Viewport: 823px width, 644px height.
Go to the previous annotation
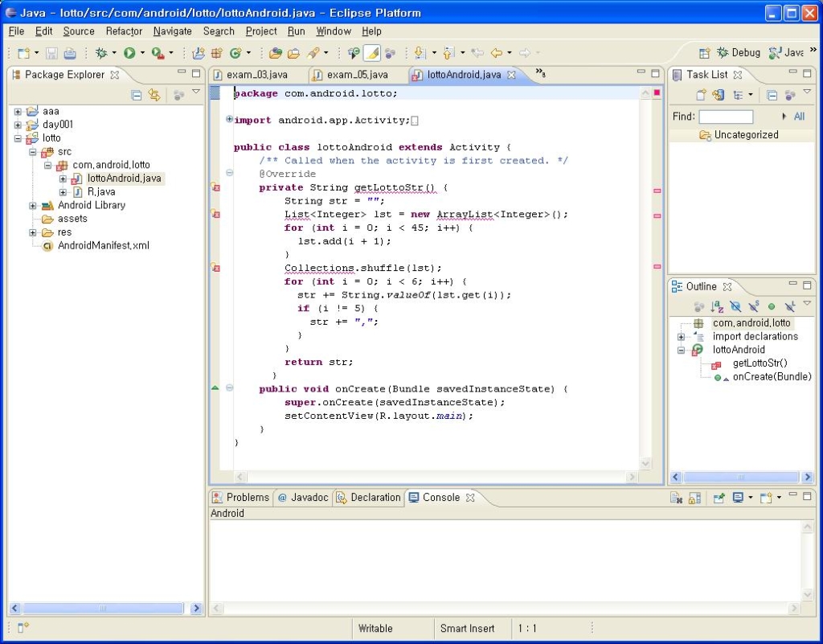coord(448,52)
